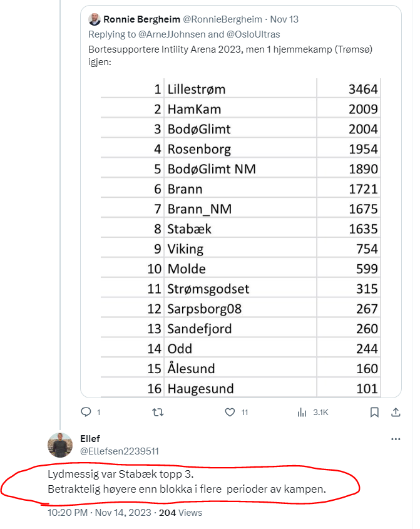
Task: Open the Ellef display name
Action: 90,439
